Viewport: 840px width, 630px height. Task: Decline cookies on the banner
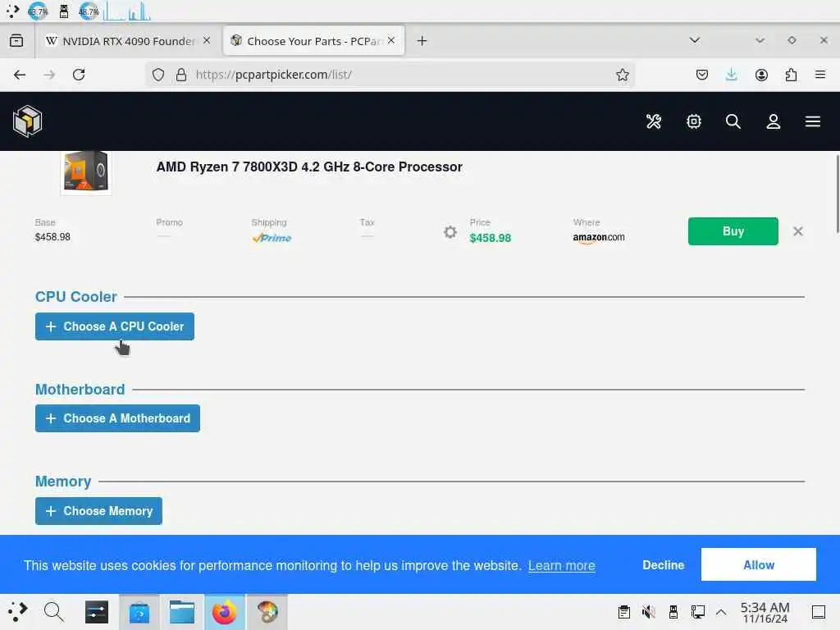663,565
